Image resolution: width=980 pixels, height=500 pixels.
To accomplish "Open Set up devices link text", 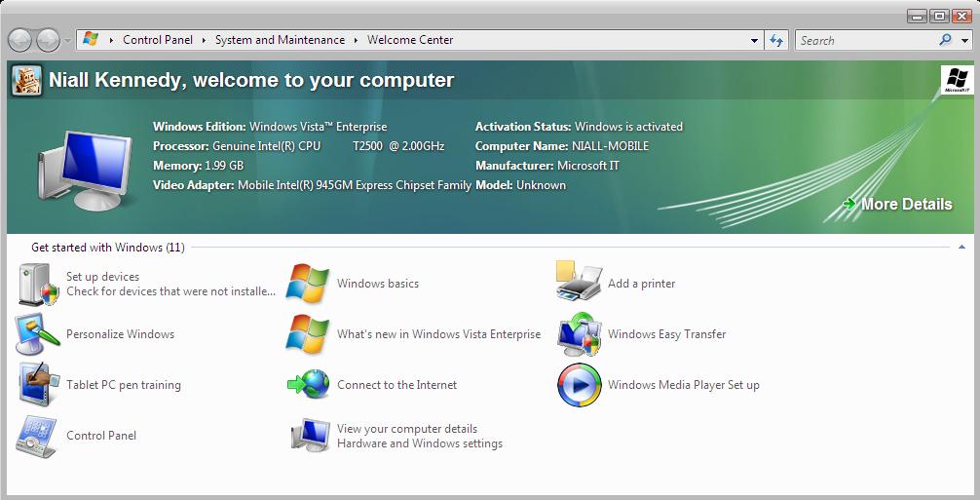I will (x=102, y=277).
